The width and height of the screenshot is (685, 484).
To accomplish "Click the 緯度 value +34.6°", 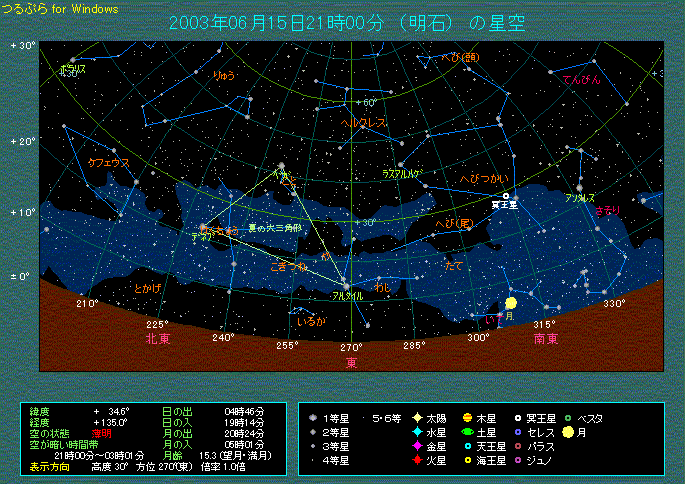I will pyautogui.click(x=112, y=411).
